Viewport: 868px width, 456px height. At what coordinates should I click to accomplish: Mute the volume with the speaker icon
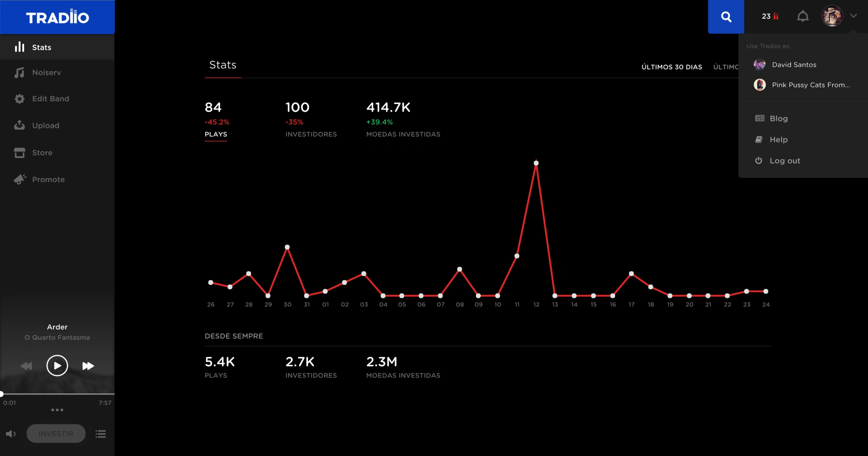point(10,434)
